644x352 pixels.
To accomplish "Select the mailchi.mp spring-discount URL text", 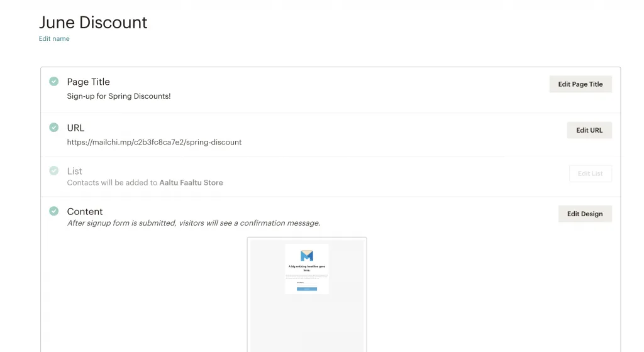I will click(155, 142).
